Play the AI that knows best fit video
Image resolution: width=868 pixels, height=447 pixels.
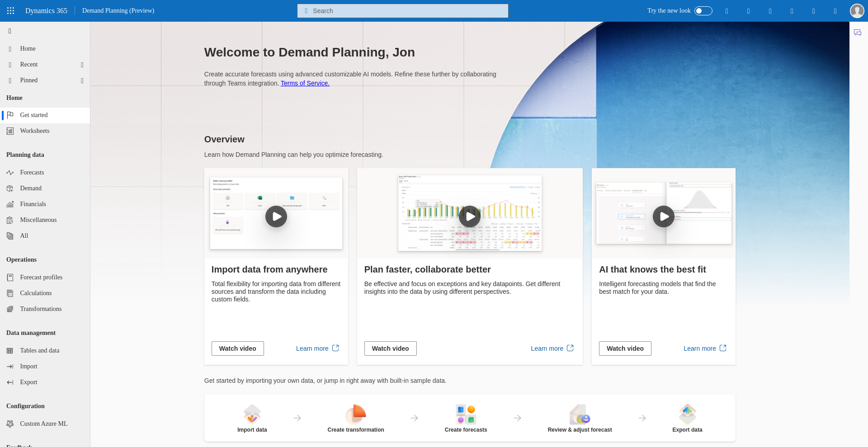click(x=663, y=216)
